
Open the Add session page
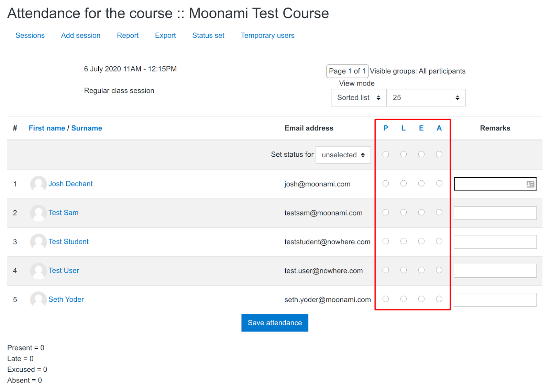(80, 35)
